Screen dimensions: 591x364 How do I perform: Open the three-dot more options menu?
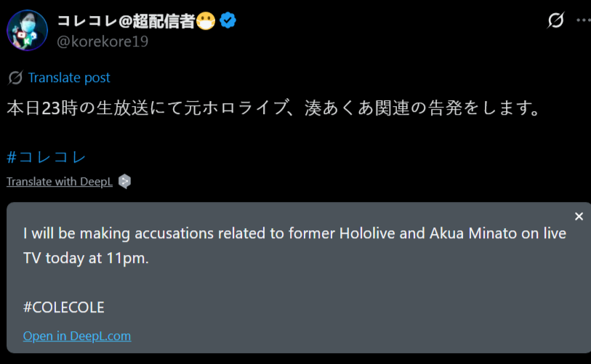click(584, 21)
